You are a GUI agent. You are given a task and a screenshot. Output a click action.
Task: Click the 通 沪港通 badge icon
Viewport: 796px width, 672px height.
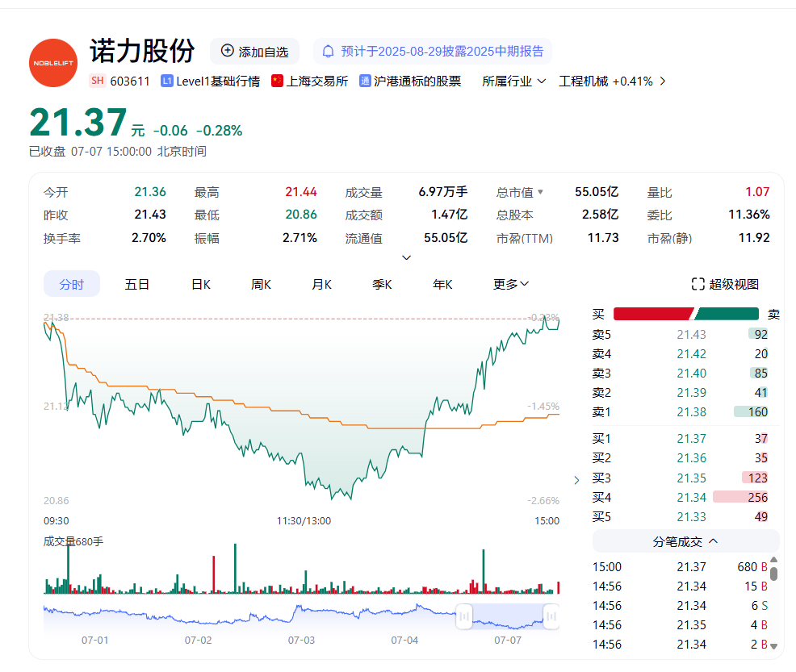point(365,81)
